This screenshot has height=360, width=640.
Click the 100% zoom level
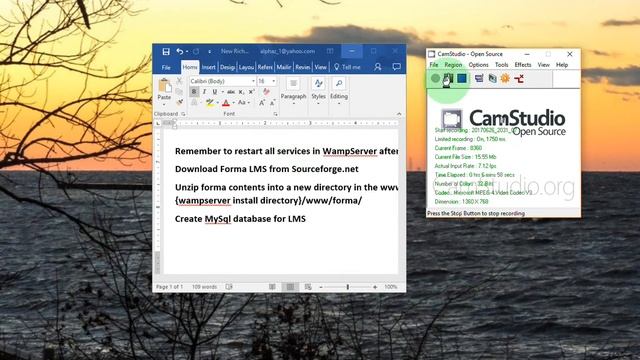[391, 287]
